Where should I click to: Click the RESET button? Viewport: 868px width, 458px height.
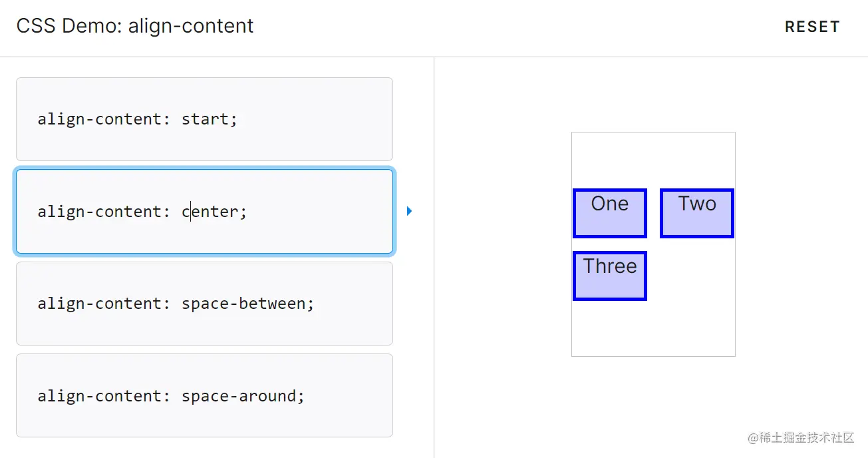click(812, 27)
